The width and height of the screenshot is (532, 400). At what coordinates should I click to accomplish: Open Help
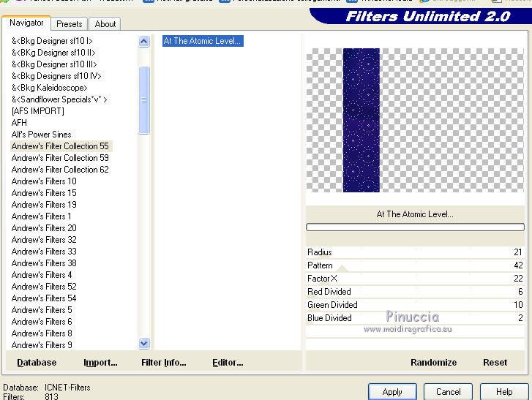click(x=504, y=392)
